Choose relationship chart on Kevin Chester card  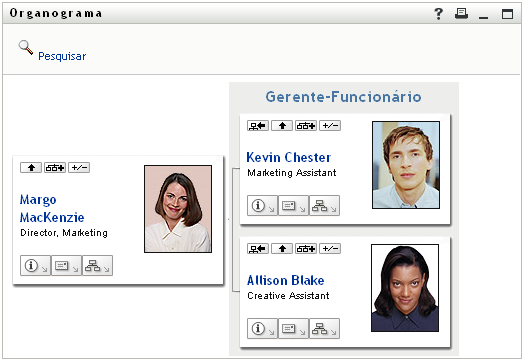coord(306,126)
